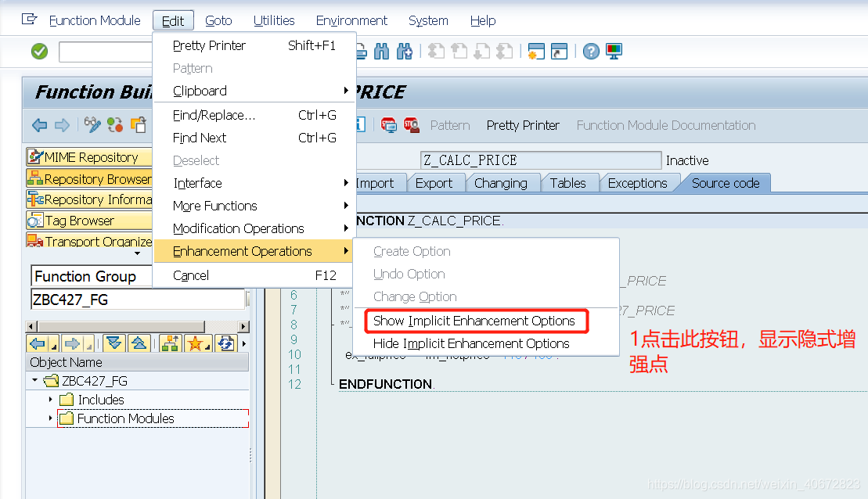
Task: Click the Set/Delete Session Breakpoint stop icon
Action: pos(389,125)
